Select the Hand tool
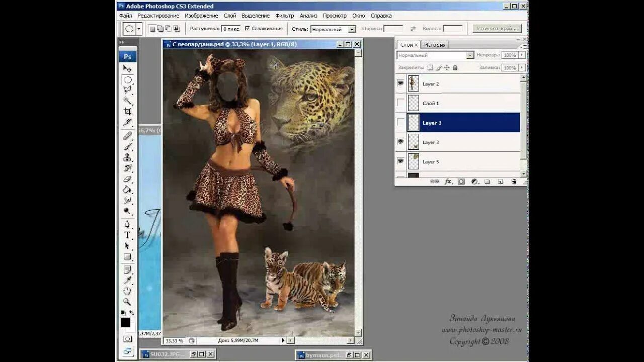Viewport: 644px width, 362px height. (x=128, y=291)
